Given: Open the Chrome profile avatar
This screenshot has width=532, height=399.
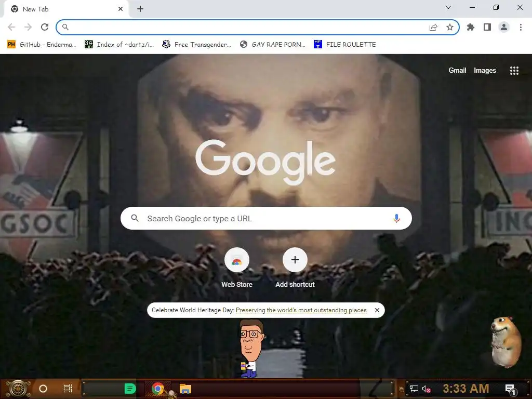Looking at the screenshot, I should (x=504, y=27).
